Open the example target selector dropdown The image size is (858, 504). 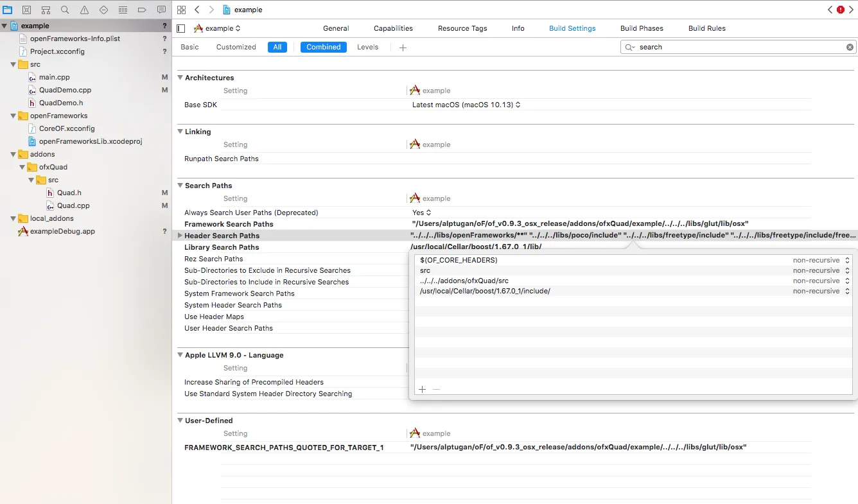(x=217, y=28)
